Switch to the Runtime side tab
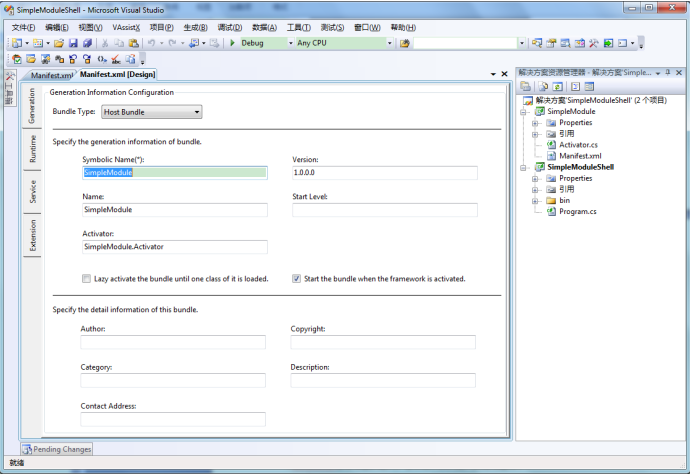690x475 pixels. pyautogui.click(x=33, y=149)
